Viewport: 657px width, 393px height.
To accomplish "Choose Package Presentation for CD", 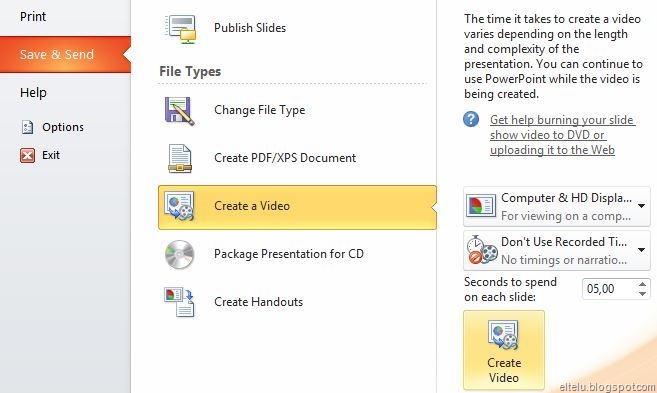I will [x=289, y=254].
